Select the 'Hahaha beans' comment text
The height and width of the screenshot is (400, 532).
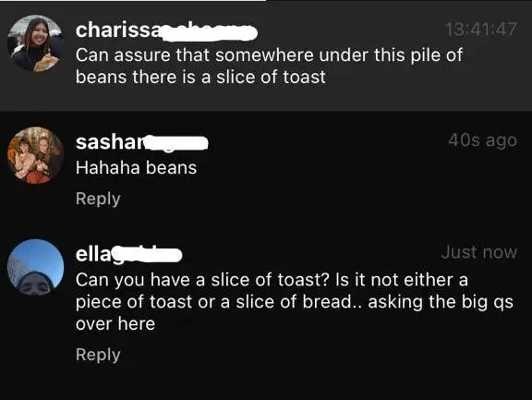[x=136, y=167]
